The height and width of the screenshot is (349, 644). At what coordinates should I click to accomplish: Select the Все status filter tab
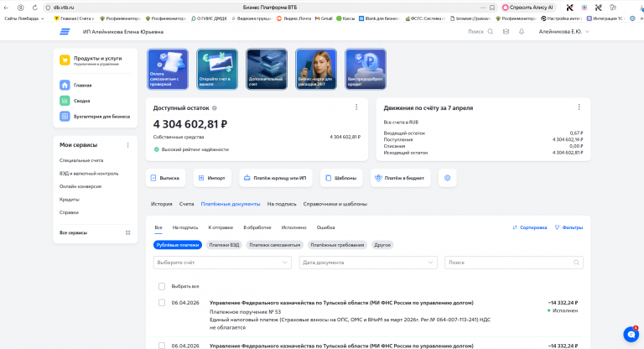tap(158, 227)
